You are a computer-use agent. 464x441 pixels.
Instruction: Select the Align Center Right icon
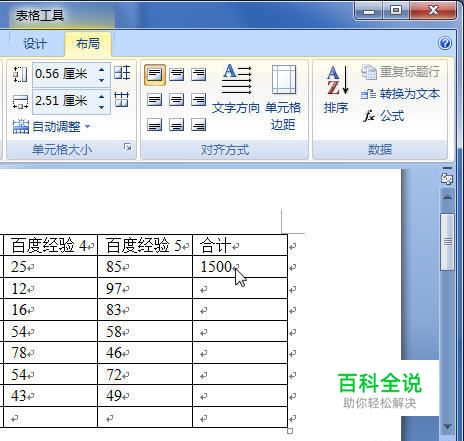tap(198, 100)
